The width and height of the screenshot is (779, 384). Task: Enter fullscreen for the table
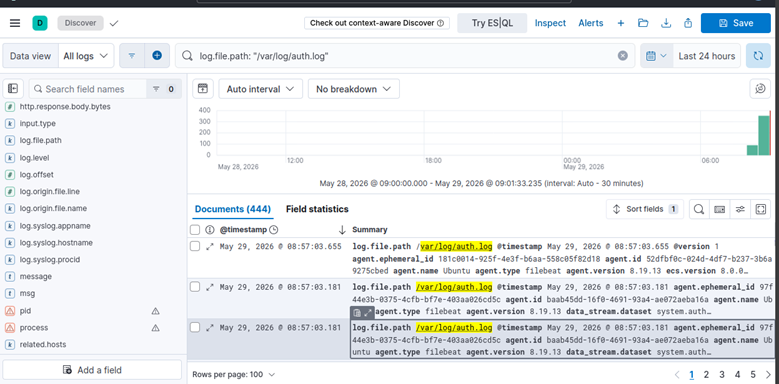(x=761, y=209)
